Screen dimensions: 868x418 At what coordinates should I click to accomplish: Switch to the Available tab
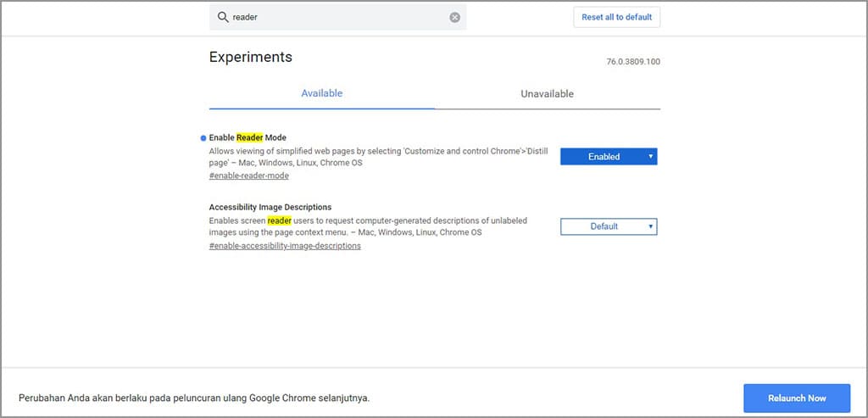click(x=322, y=93)
